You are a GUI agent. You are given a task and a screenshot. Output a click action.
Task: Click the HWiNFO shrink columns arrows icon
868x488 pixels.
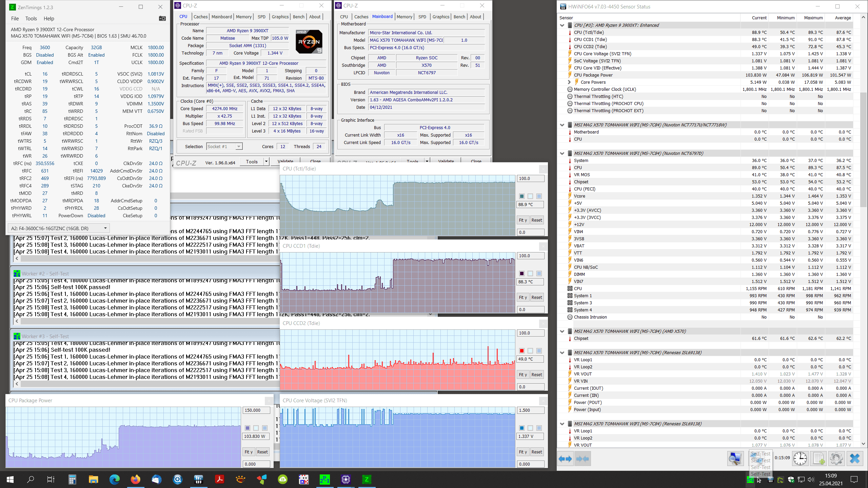(x=583, y=459)
